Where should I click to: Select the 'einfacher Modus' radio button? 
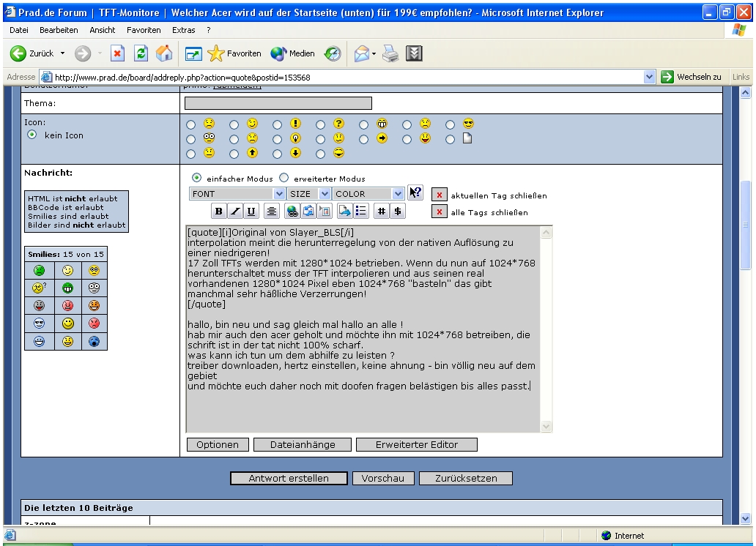tap(196, 178)
